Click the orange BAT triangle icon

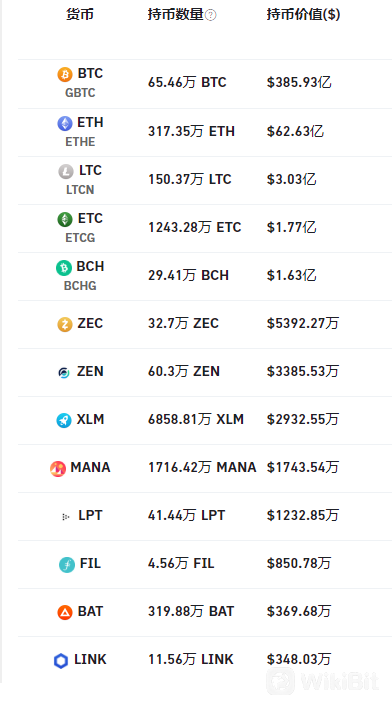point(65,613)
